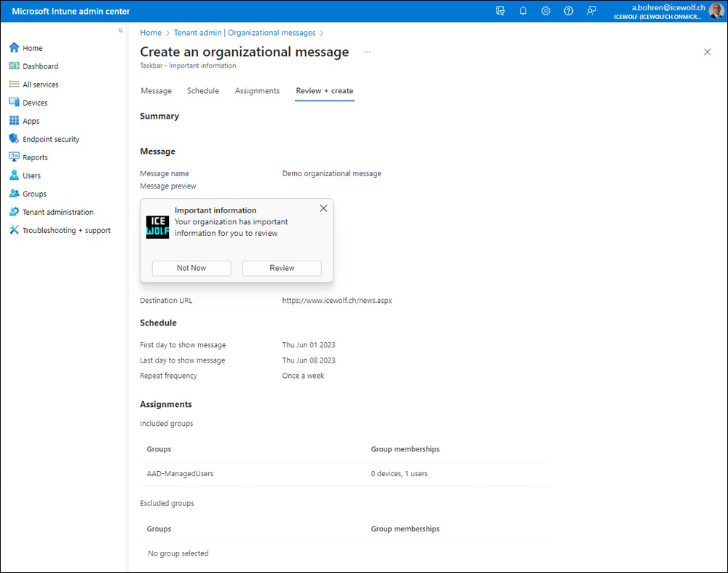The height and width of the screenshot is (573, 728).
Task: Open Tenant administration gear icon
Action: tap(15, 212)
